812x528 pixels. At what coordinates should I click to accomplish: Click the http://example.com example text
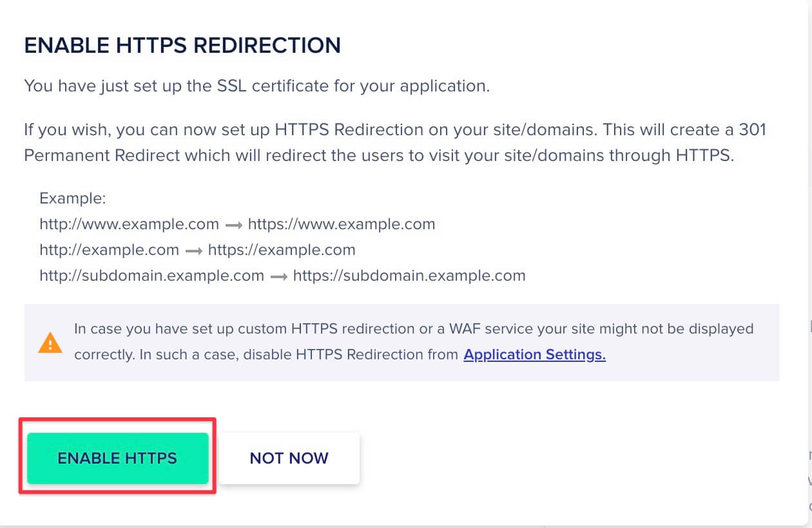pyautogui.click(x=110, y=250)
